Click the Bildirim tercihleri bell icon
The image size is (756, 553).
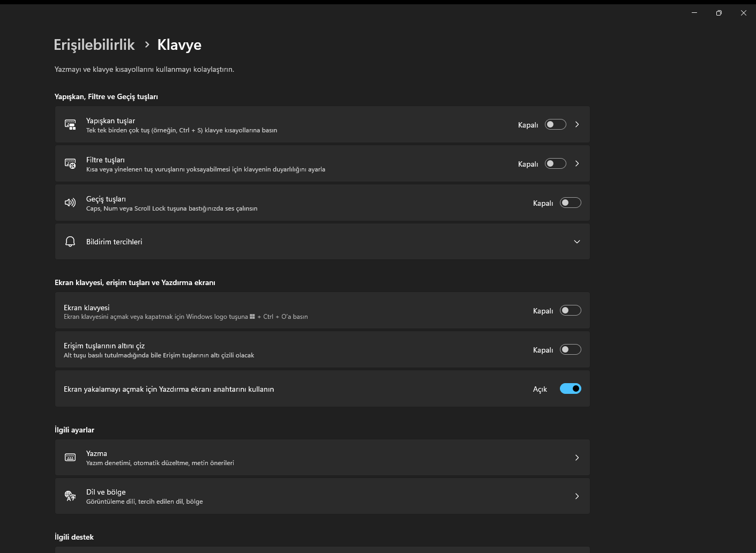pos(70,242)
